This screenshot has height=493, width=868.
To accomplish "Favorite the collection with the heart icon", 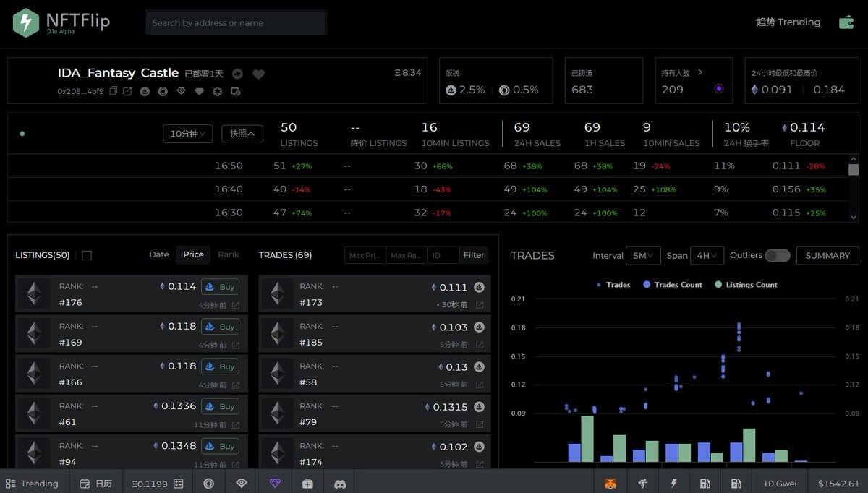I will point(258,74).
